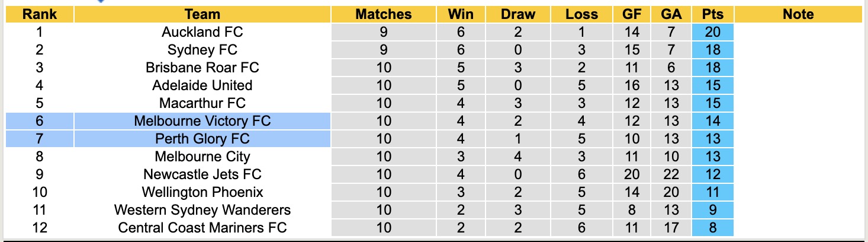This screenshot has height=242, width=868.
Task: Click the Rank column header
Action: coord(40,14)
